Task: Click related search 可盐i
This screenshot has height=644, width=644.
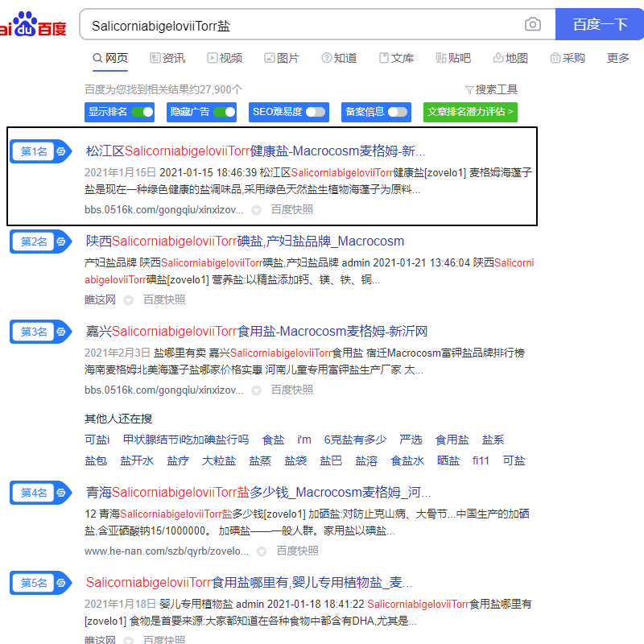Action: 97,440
